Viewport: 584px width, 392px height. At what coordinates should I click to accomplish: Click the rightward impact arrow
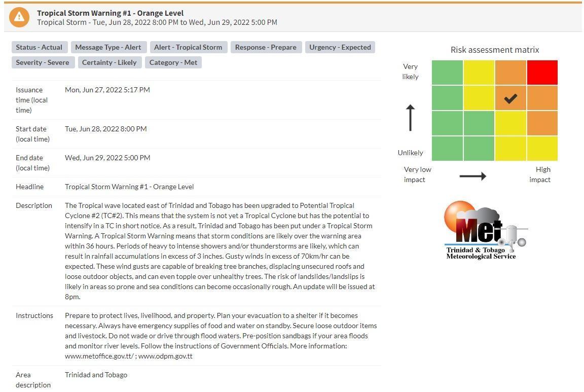click(472, 176)
